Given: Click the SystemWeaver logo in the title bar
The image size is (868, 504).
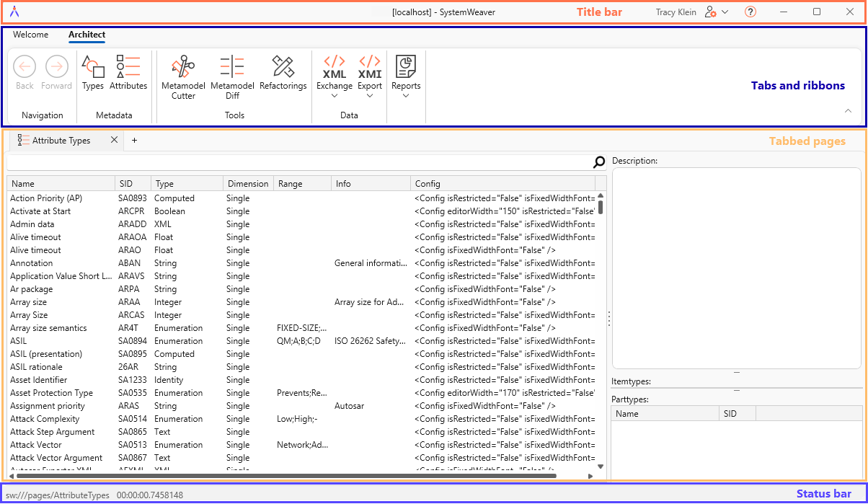Looking at the screenshot, I should pos(14,12).
